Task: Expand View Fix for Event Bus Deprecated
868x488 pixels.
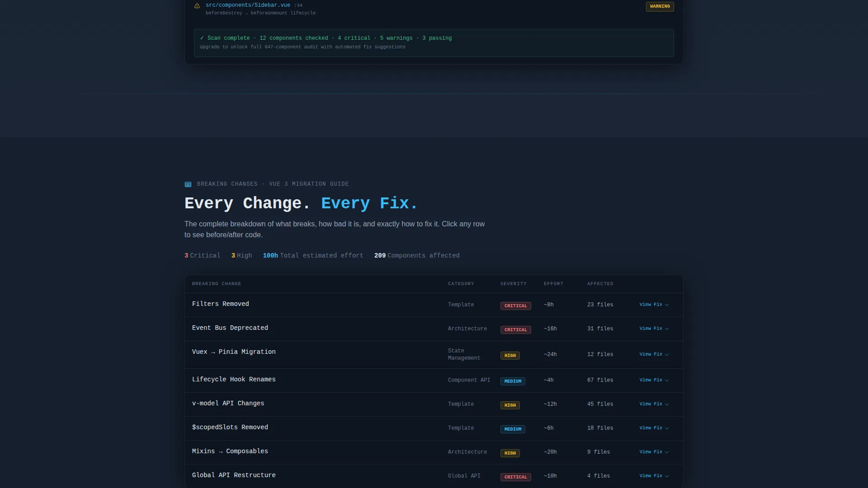Action: click(654, 328)
